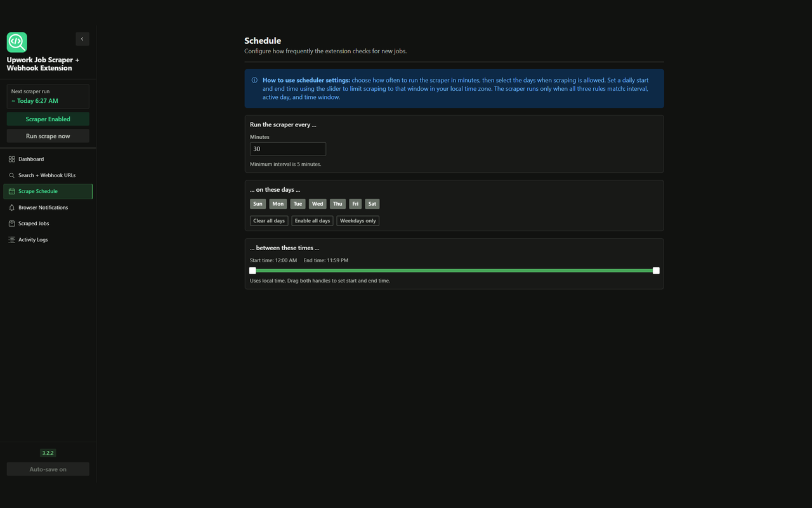Toggle the Scraper Enabled button
The image size is (812, 508).
(48, 119)
